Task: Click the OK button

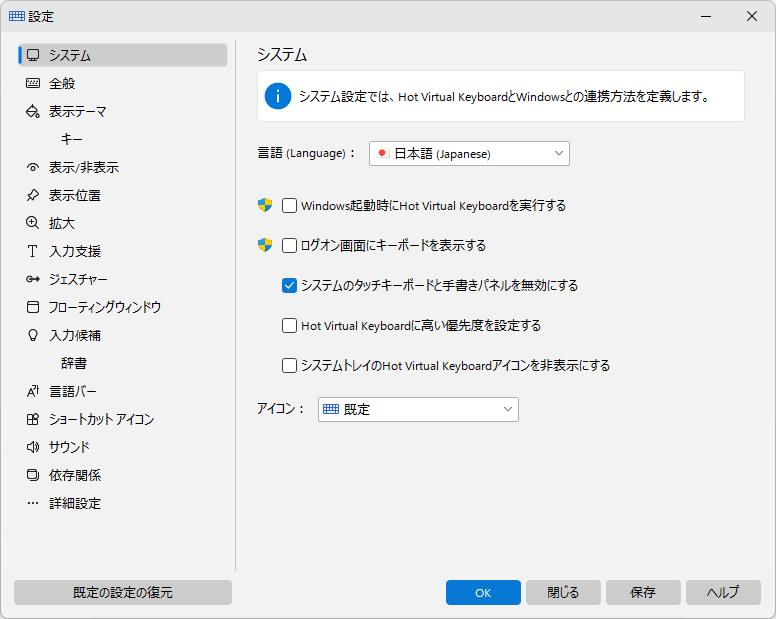Action: [x=483, y=592]
